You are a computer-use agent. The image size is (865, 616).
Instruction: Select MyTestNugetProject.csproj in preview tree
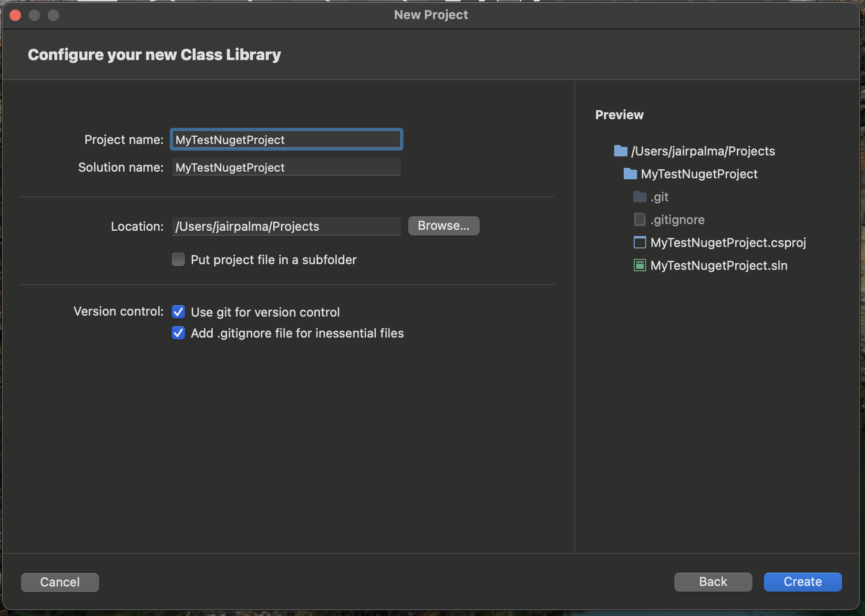click(728, 243)
